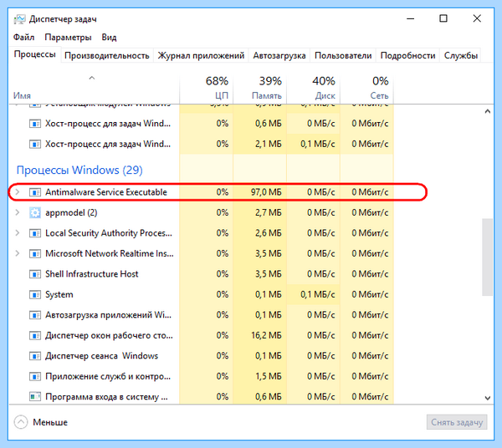This screenshot has width=502, height=448.
Task: Open the Пользователи tab
Action: tap(343, 56)
